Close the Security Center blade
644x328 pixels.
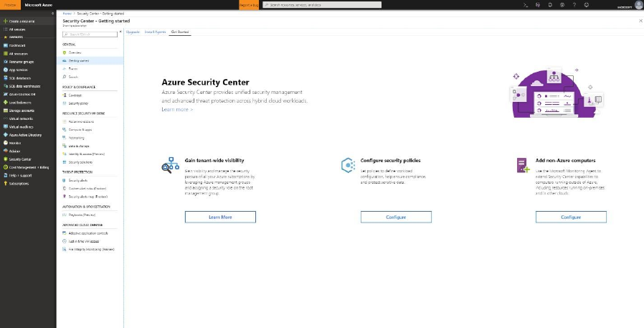tap(640, 21)
